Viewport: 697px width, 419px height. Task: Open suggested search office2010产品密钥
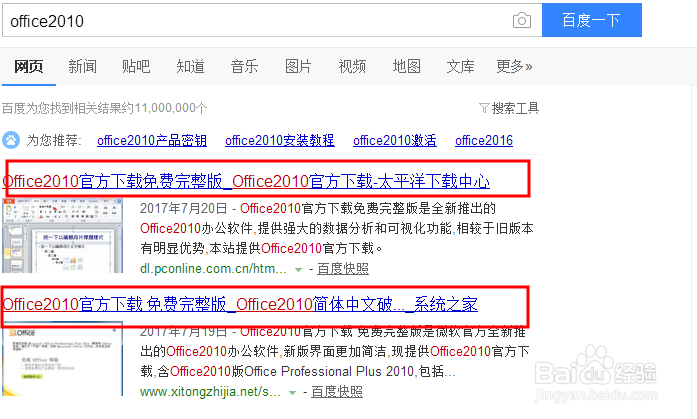point(152,140)
